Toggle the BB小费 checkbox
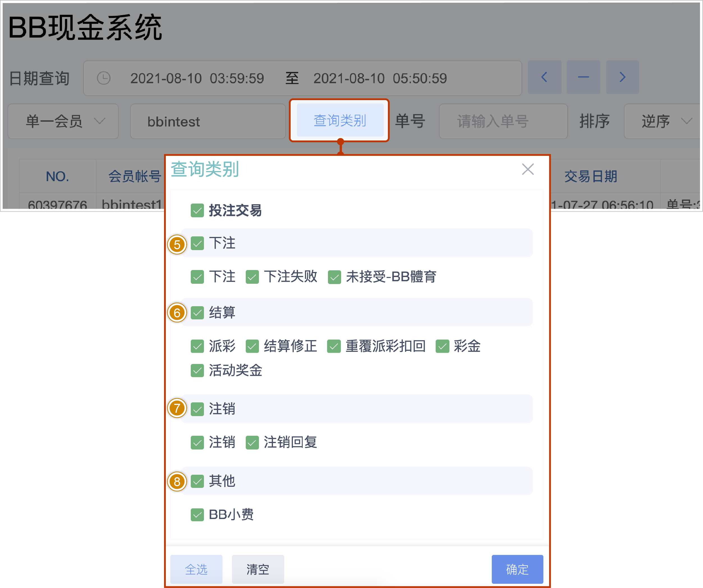Screen dimensions: 703x588 [197, 515]
